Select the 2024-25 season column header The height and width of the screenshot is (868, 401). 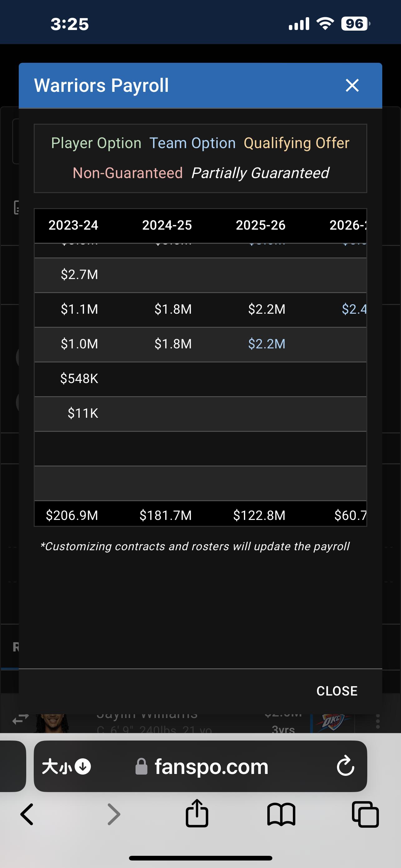pos(167,225)
